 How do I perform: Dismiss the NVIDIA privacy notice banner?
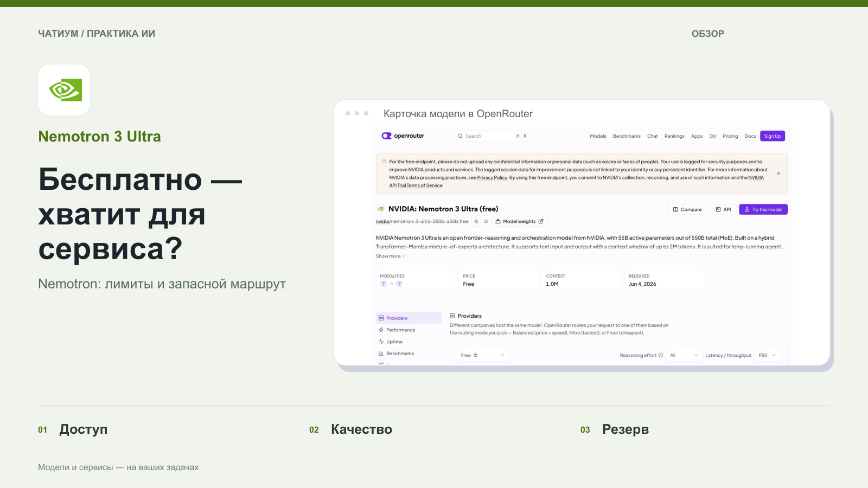(x=778, y=174)
